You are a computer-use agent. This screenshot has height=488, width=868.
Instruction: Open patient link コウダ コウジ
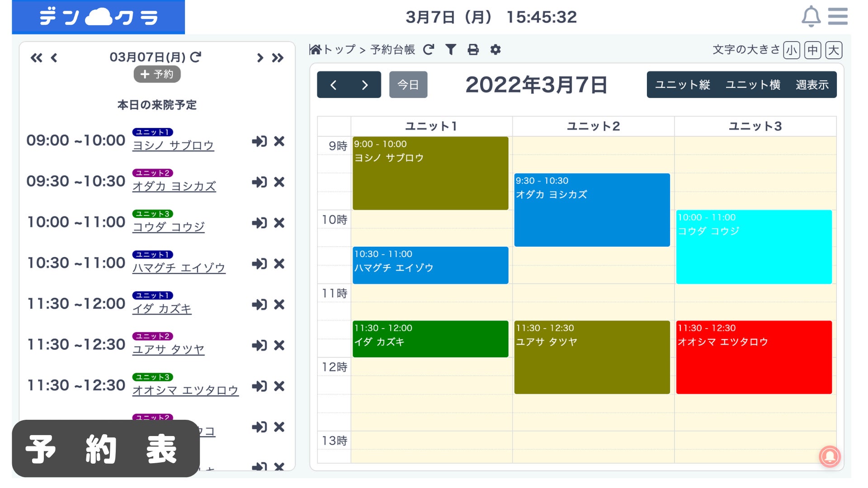(x=169, y=227)
